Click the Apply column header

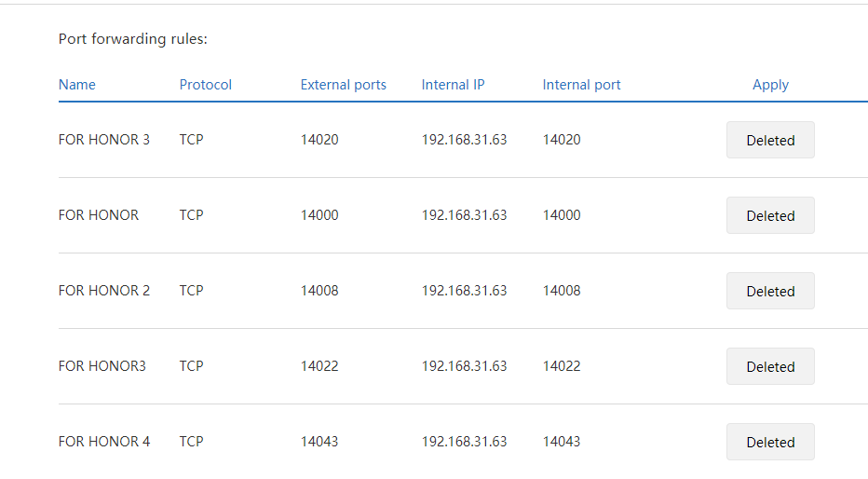pyautogui.click(x=770, y=85)
